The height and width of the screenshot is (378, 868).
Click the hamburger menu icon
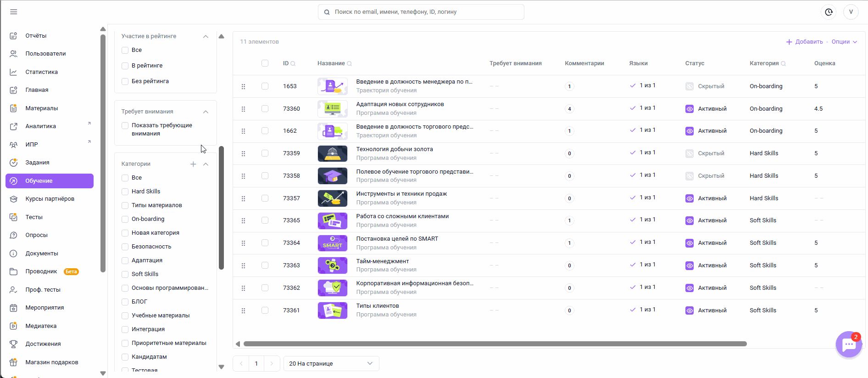coord(14,12)
